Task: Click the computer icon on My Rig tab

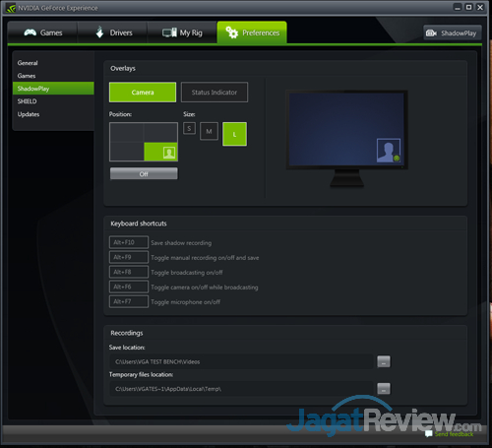Action: (x=169, y=32)
